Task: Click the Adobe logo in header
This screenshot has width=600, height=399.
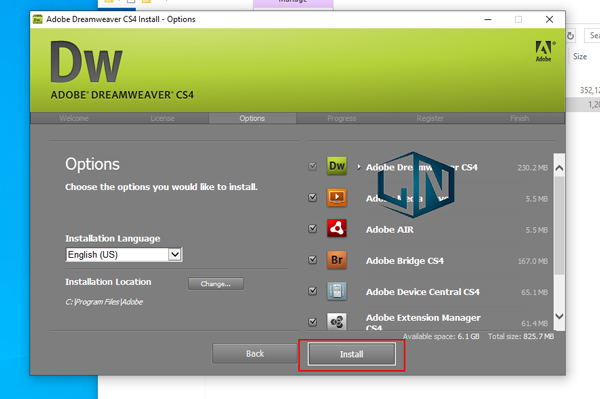Action: point(544,51)
